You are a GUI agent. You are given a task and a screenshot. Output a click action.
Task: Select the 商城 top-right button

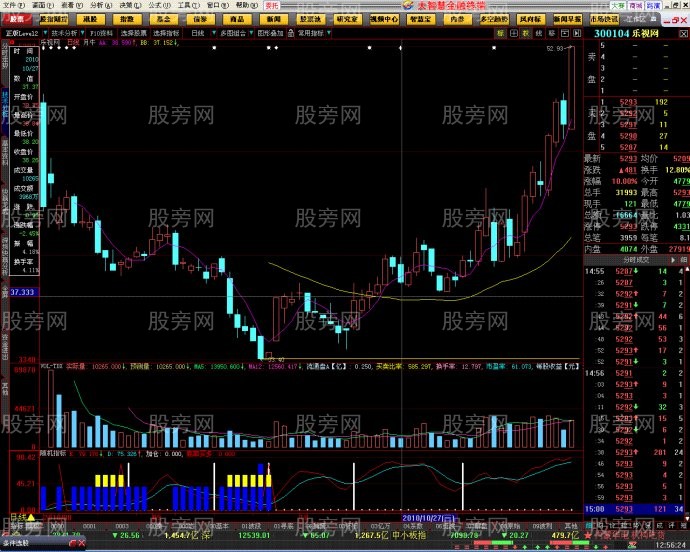point(635,5)
